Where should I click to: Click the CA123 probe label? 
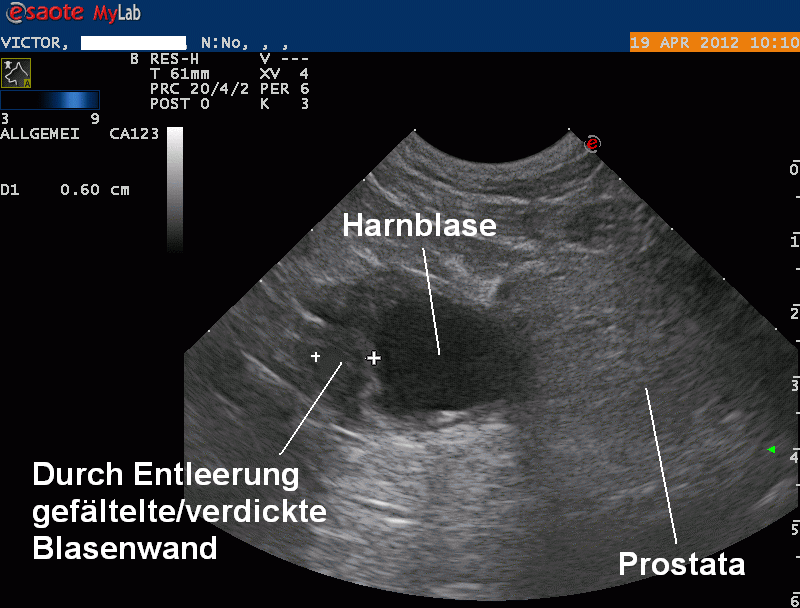pos(133,132)
